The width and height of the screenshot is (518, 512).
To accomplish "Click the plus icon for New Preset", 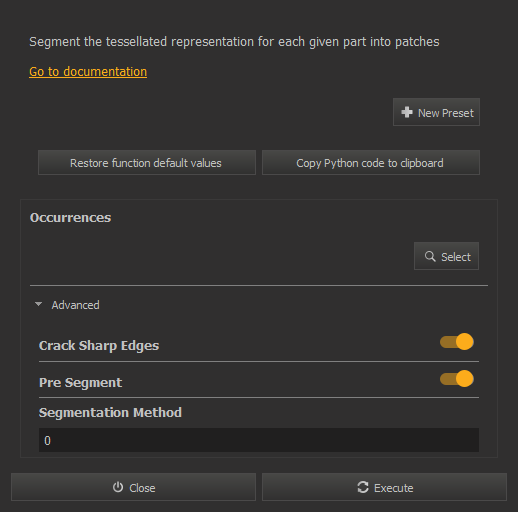I will pyautogui.click(x=407, y=112).
